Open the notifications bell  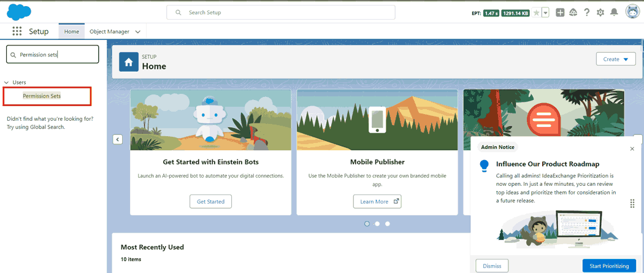pos(614,12)
